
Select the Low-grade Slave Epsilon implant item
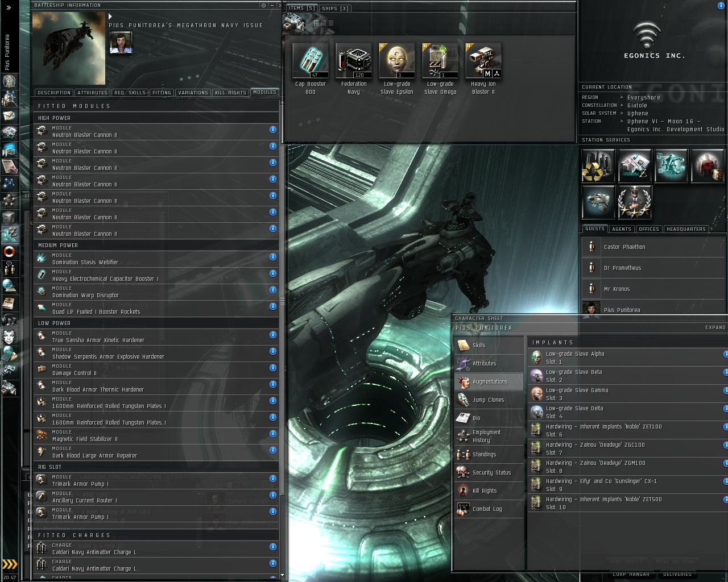(397, 69)
